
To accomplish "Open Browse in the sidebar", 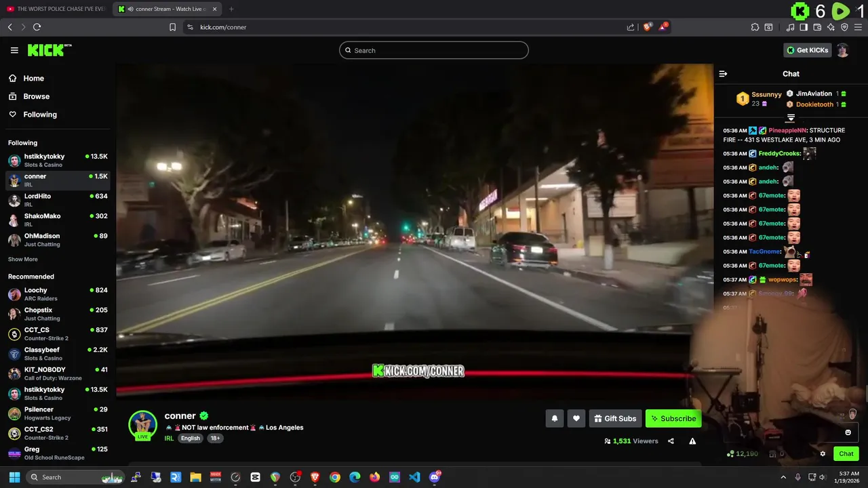I will tap(36, 96).
